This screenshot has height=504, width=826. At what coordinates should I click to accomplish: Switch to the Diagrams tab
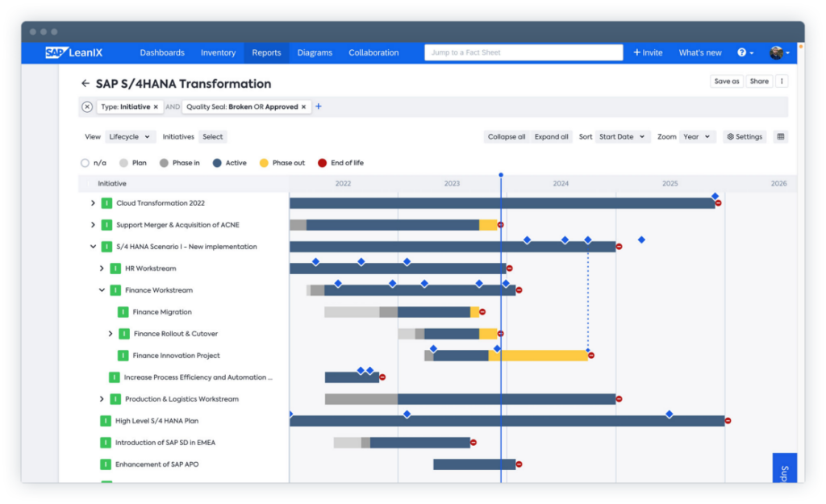tap(315, 52)
